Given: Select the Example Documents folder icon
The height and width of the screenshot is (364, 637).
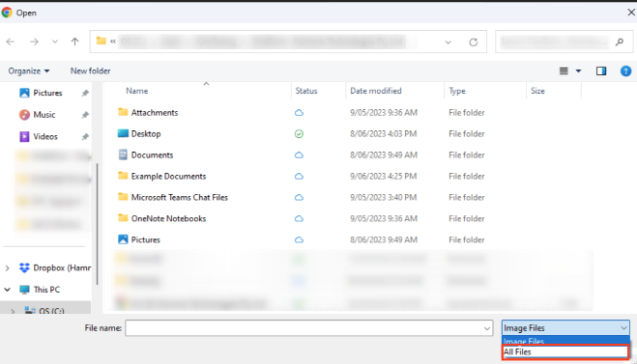Looking at the screenshot, I should click(123, 176).
